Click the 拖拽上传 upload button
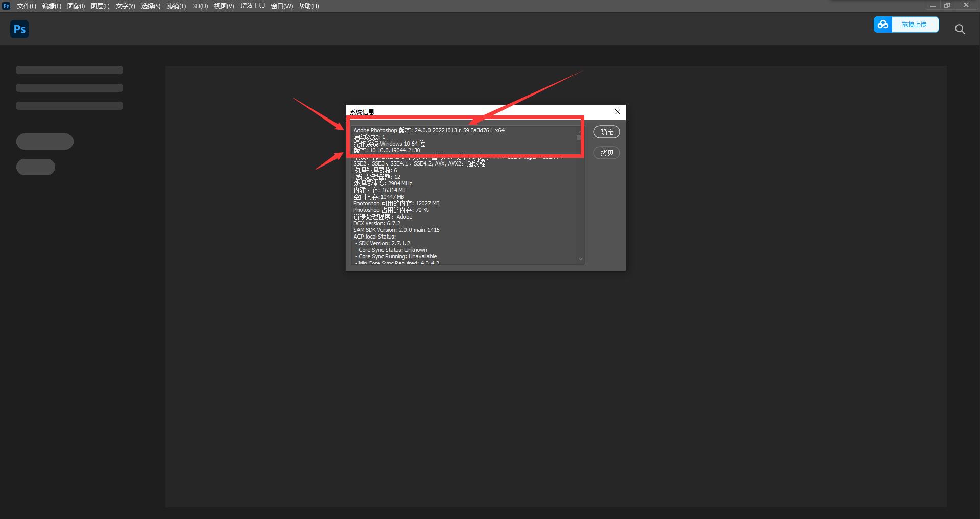 pyautogui.click(x=914, y=25)
